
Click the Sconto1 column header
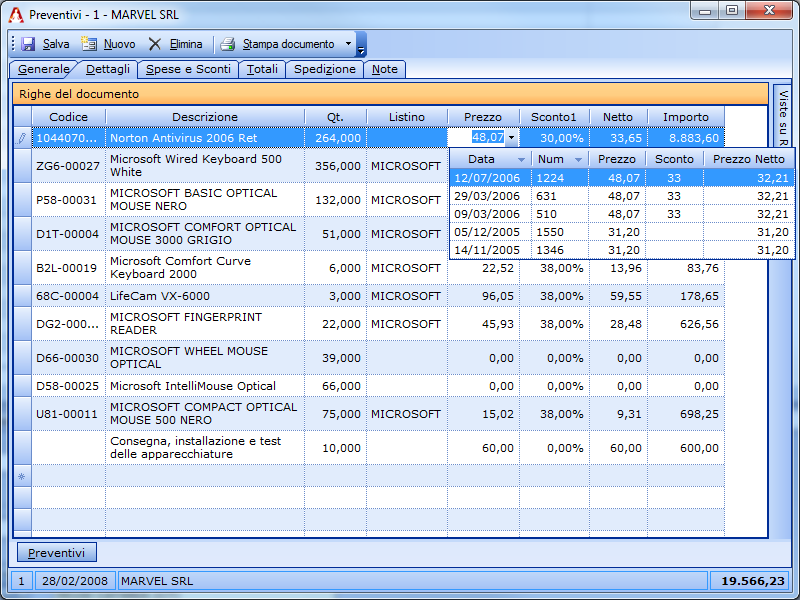click(554, 117)
